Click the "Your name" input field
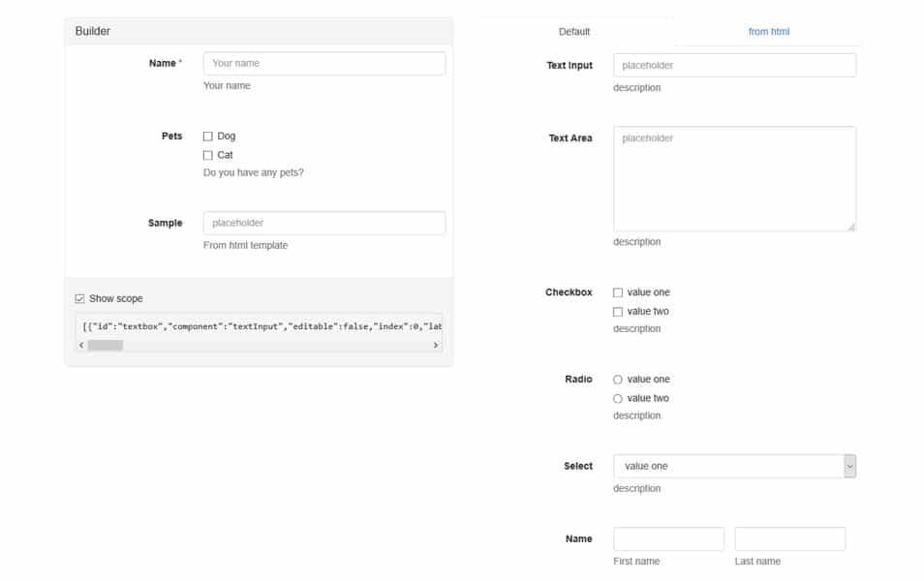The image size is (924, 581). point(323,63)
